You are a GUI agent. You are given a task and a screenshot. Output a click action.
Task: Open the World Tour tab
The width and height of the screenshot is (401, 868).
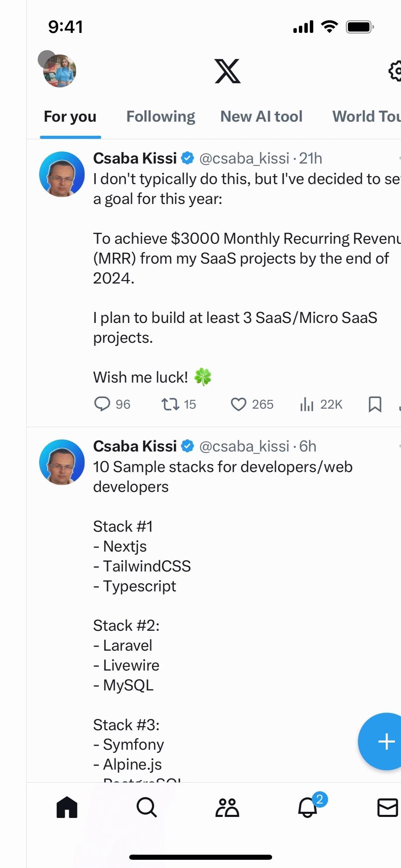[366, 117]
